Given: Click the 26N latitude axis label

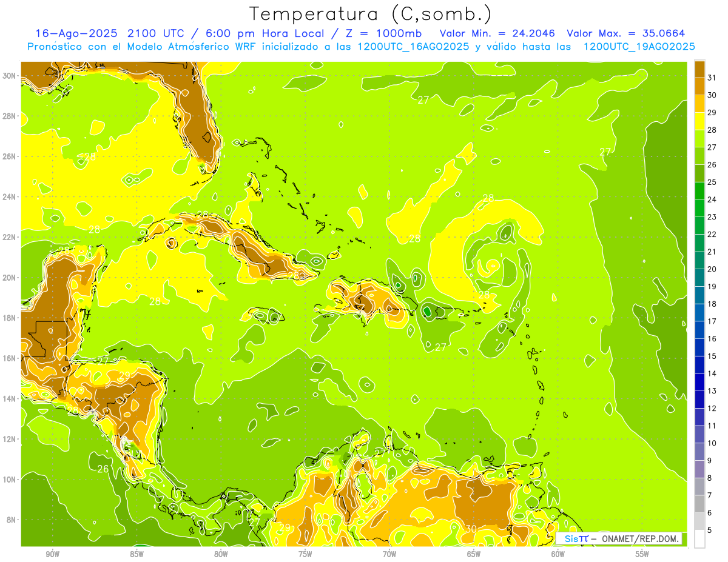Looking at the screenshot, I should (9, 156).
